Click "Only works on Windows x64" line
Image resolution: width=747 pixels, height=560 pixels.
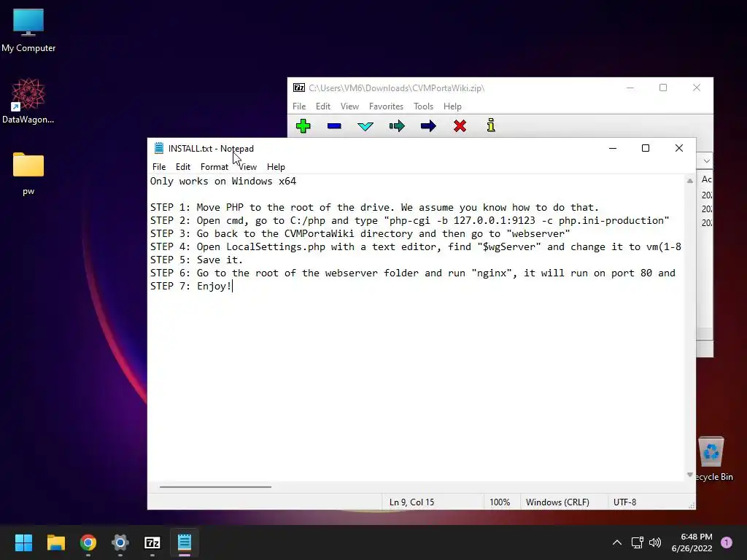click(x=223, y=181)
